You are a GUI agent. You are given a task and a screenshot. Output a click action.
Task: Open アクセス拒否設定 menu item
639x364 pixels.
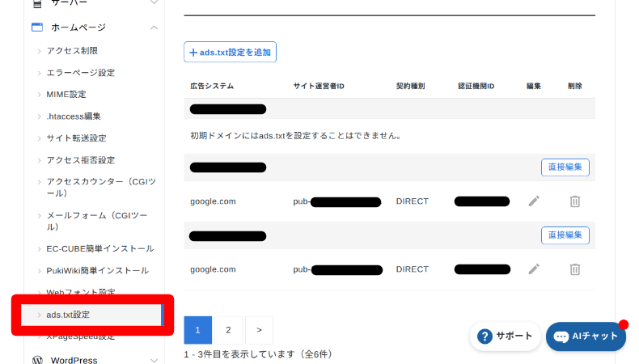[81, 160]
